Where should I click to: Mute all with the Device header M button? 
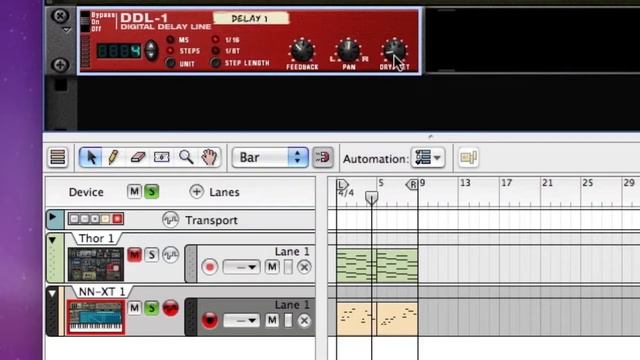point(134,191)
